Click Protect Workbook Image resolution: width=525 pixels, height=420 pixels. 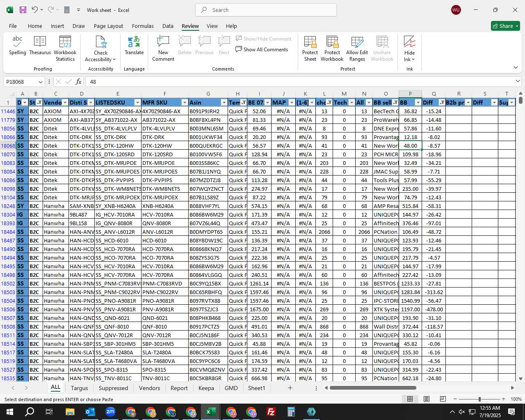[332, 48]
